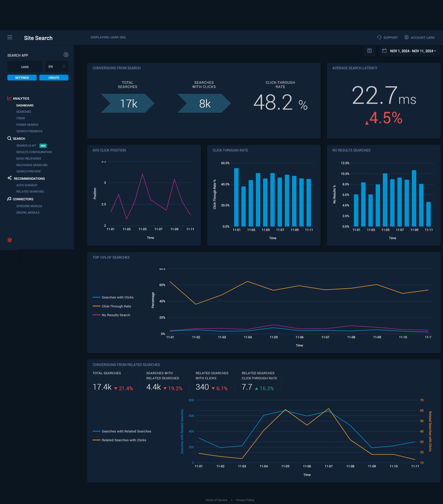Open the Relevance Modeling page

(32, 165)
